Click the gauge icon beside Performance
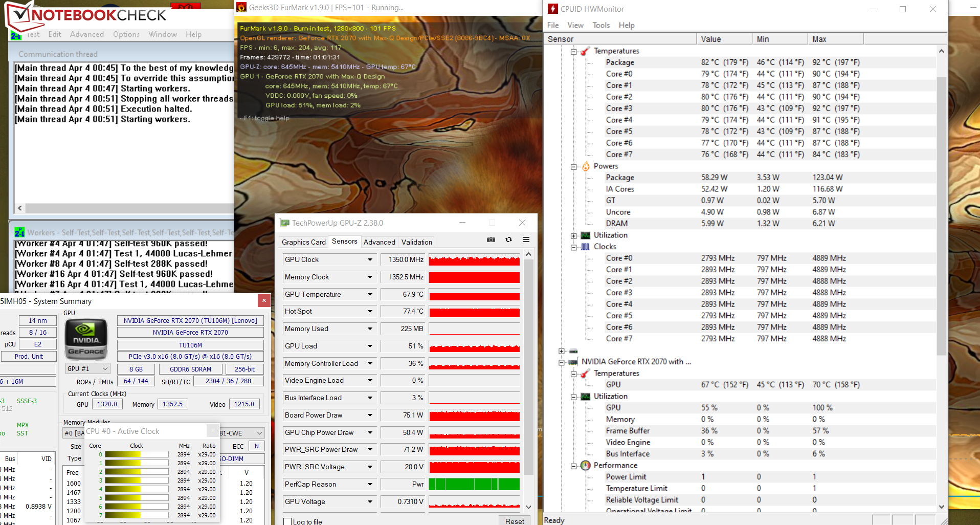 point(586,465)
